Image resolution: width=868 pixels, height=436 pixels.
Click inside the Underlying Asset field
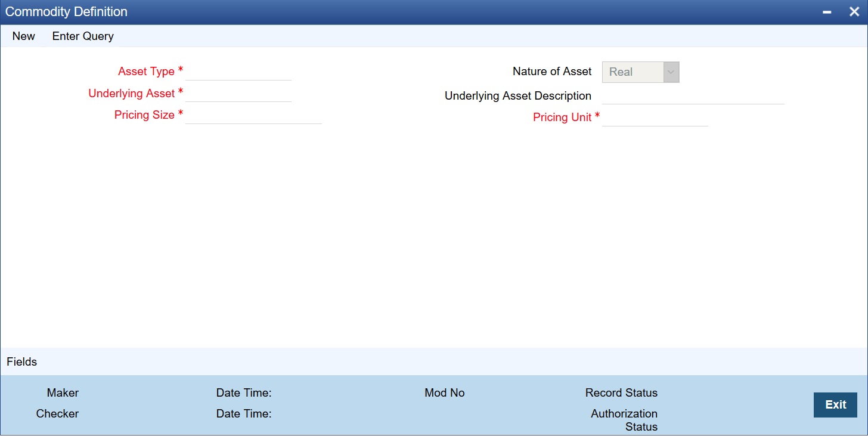[238, 94]
